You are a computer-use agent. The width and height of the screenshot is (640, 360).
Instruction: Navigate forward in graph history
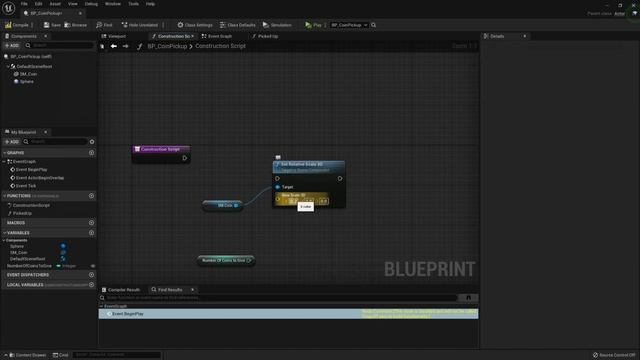click(x=125, y=46)
